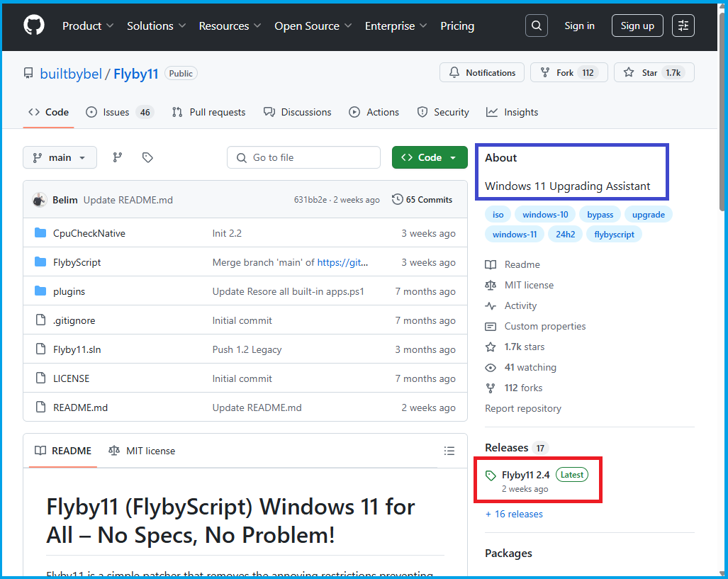Open the green Code dropdown
The width and height of the screenshot is (728, 579).
[430, 157]
